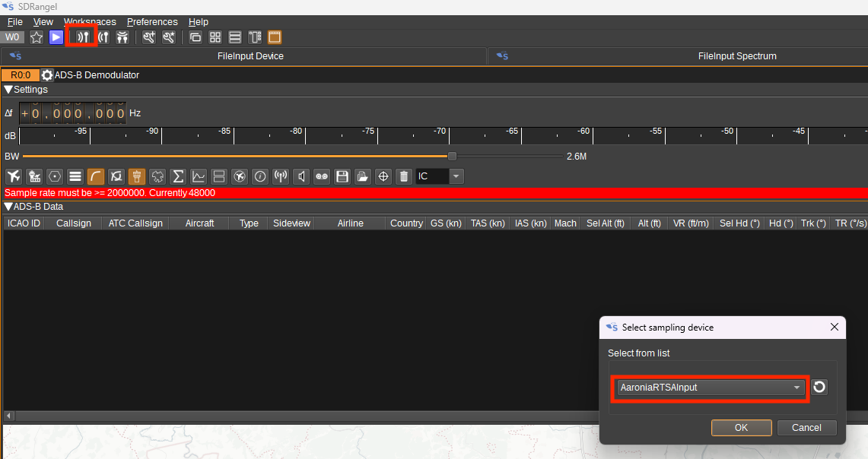Click the trash icon to clear aircraft
Viewport: 868px width, 459px height.
(404, 176)
